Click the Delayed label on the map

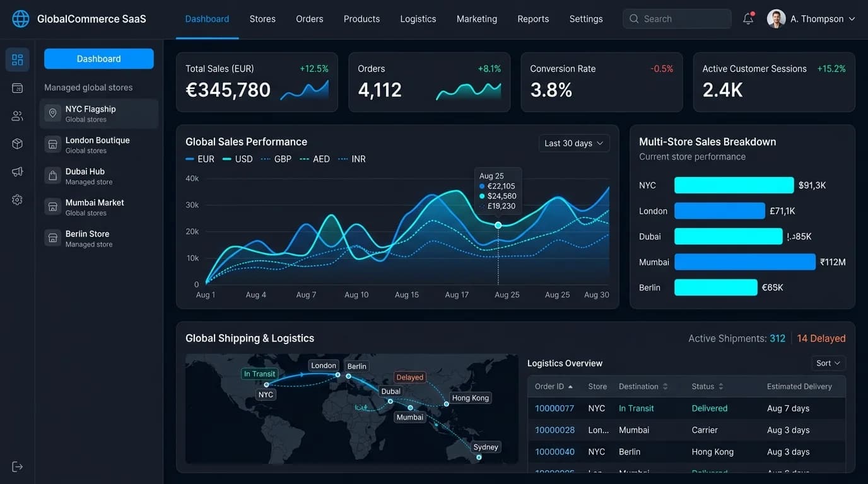410,377
